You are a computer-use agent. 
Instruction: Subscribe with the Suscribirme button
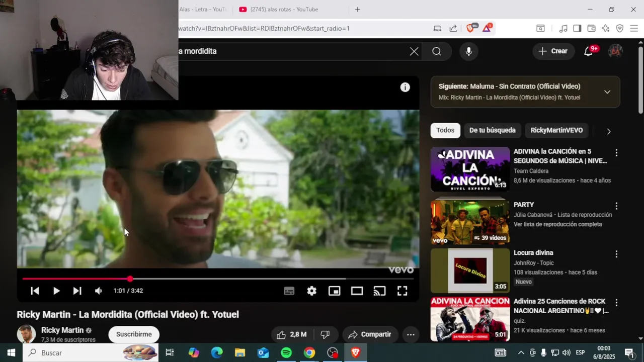click(134, 334)
